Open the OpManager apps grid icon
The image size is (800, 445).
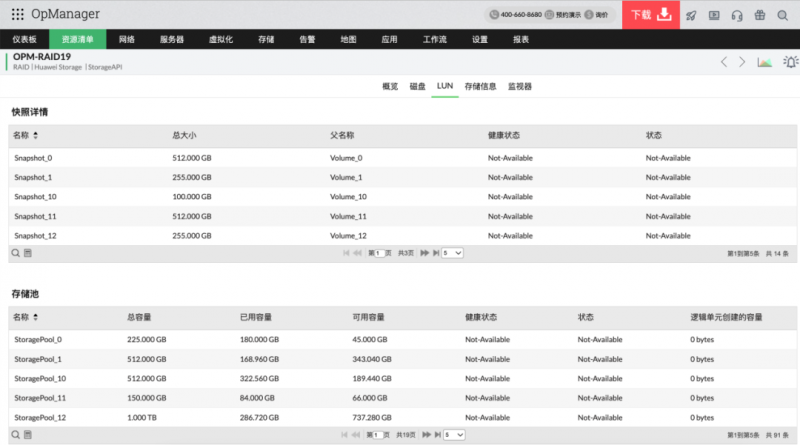18,15
